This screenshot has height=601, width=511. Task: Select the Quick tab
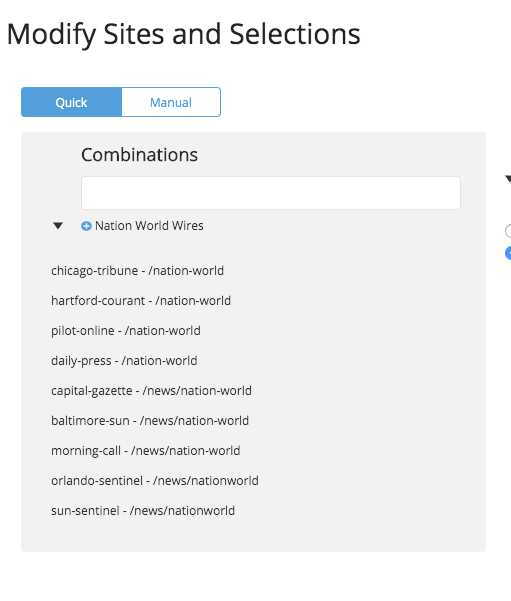pyautogui.click(x=71, y=102)
